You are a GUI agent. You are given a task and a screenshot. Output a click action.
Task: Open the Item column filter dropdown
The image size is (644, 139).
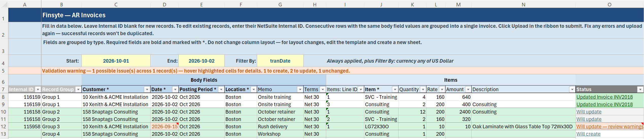[x=395, y=89]
